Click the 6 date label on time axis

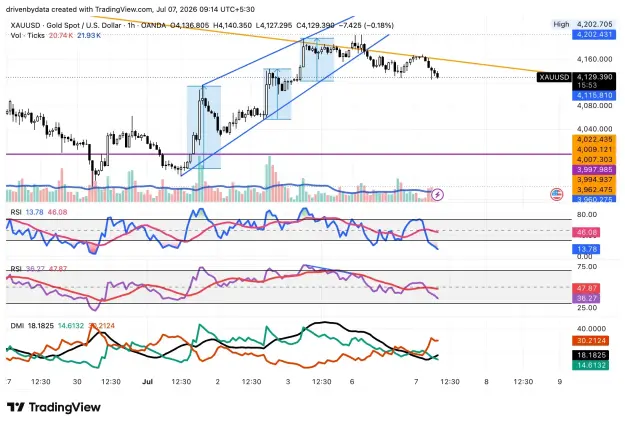coord(352,382)
